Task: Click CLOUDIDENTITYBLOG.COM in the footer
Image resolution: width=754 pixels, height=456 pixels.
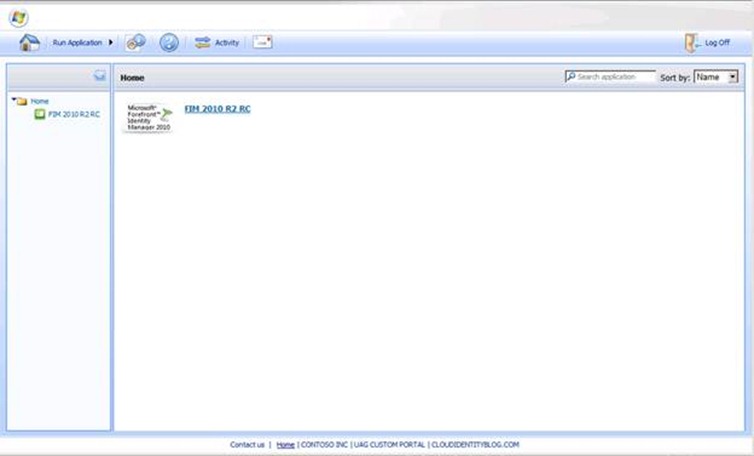Action: point(475,444)
